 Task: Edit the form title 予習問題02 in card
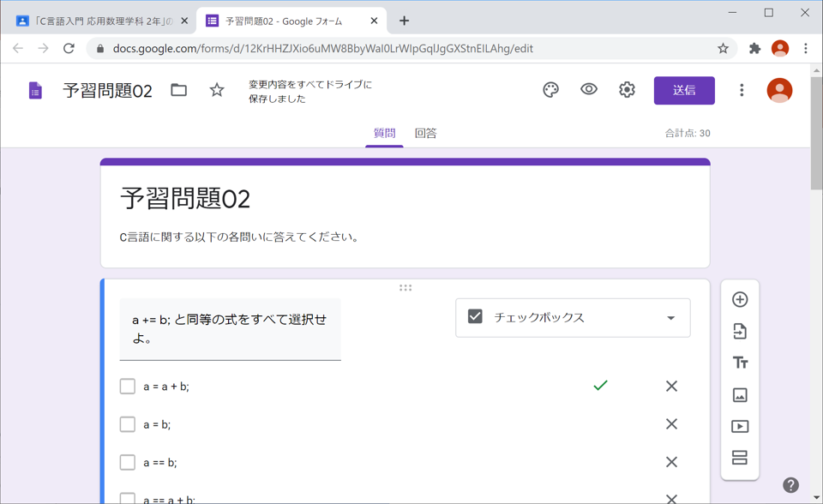pos(185,199)
